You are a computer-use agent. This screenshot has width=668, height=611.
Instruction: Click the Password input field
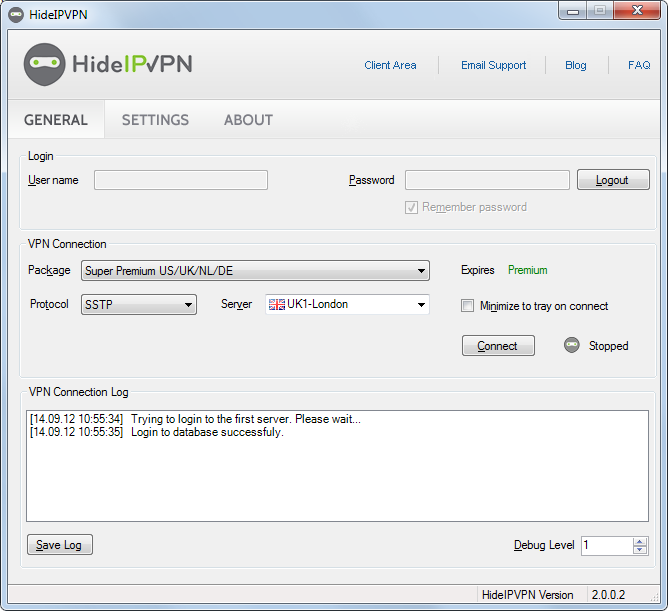[x=487, y=180]
